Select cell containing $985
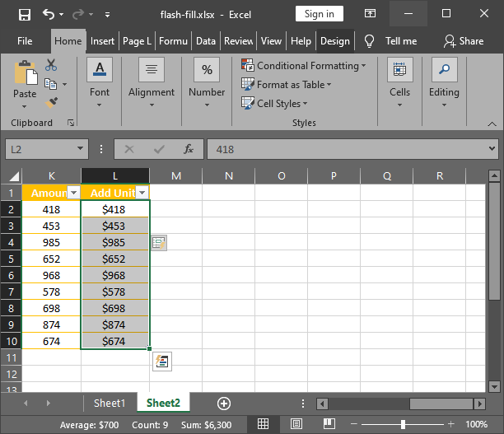The height and width of the screenshot is (434, 504). tap(115, 242)
